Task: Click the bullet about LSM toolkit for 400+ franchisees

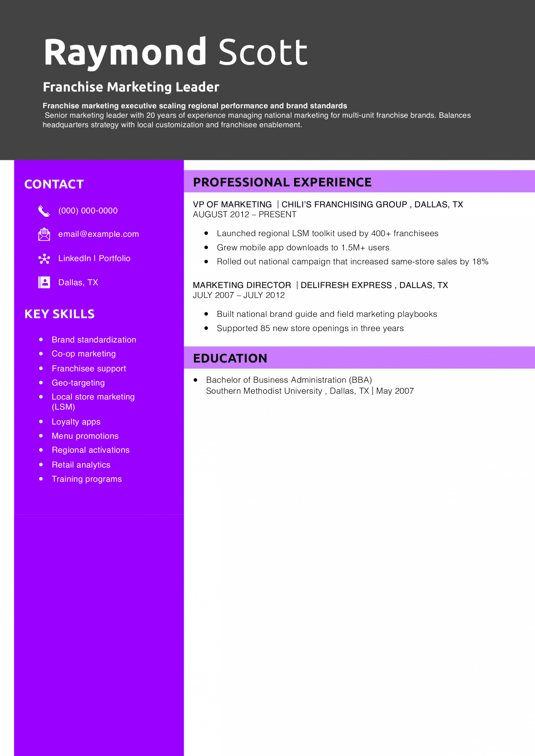Action: [327, 233]
